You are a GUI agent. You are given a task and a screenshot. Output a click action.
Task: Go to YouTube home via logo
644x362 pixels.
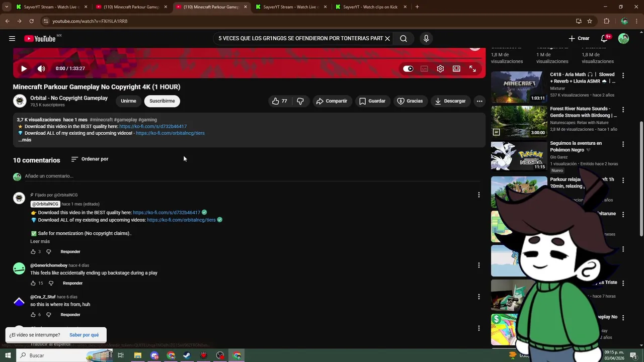(x=40, y=39)
